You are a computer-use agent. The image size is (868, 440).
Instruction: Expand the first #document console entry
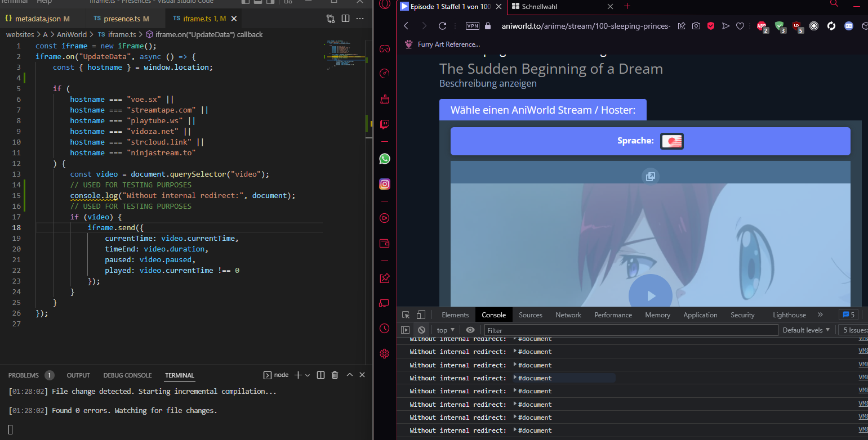pos(515,339)
